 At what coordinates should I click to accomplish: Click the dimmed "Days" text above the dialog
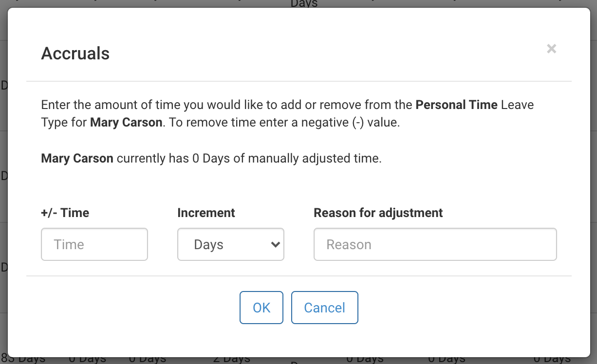[304, 4]
